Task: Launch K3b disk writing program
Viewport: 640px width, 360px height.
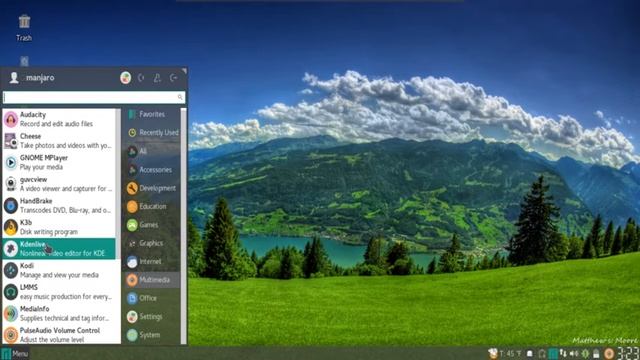Action: click(59, 227)
